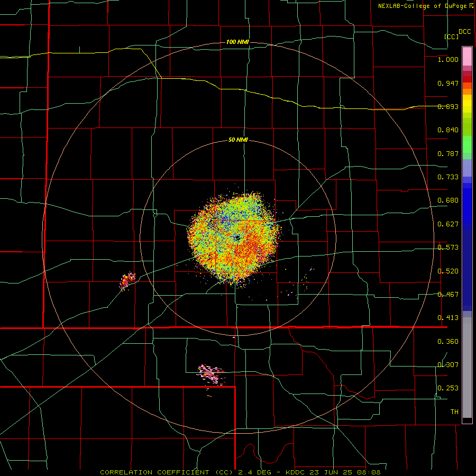The width and height of the screenshot is (476, 476).
Task: Click the 1.000 color scale value
Action: (x=448, y=59)
